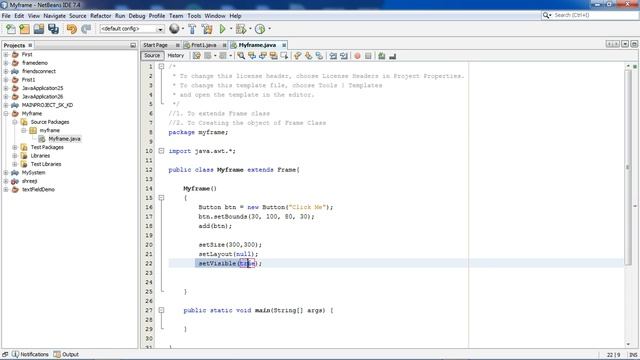Click the Redo arrow icon
Screen dimensions: 640x360
(x=86, y=29)
